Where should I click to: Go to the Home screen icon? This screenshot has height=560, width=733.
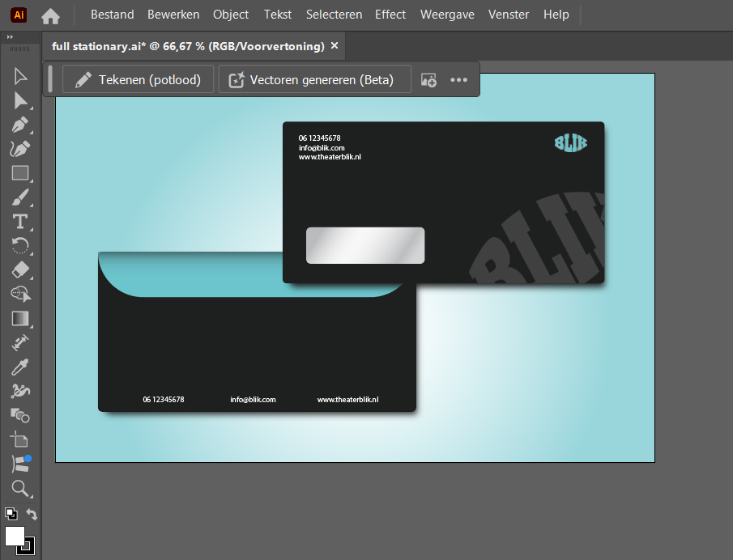(50, 15)
